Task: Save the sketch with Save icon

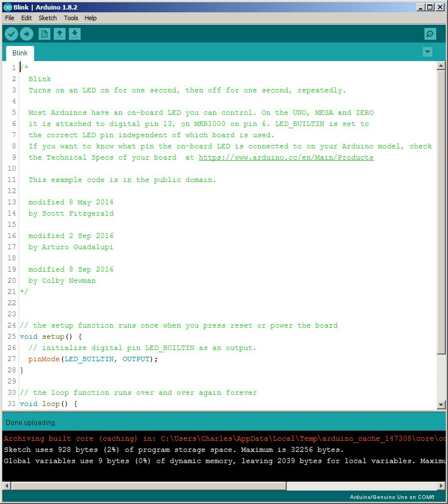Action: tap(74, 34)
